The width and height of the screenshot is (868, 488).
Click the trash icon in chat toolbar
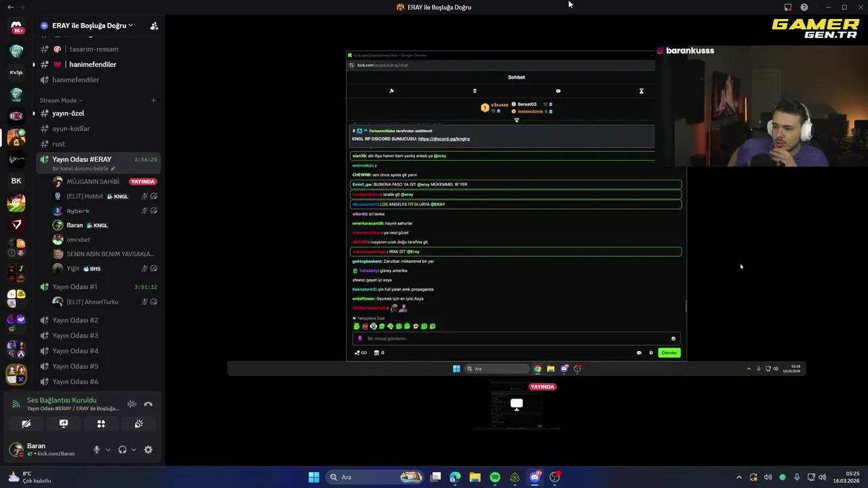(475, 91)
